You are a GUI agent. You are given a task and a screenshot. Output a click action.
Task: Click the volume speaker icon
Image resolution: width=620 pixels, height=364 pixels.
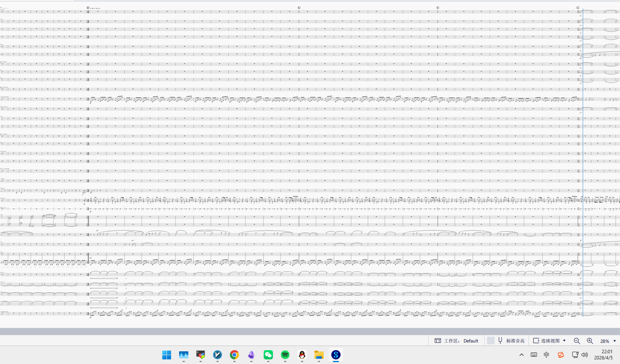pos(585,355)
